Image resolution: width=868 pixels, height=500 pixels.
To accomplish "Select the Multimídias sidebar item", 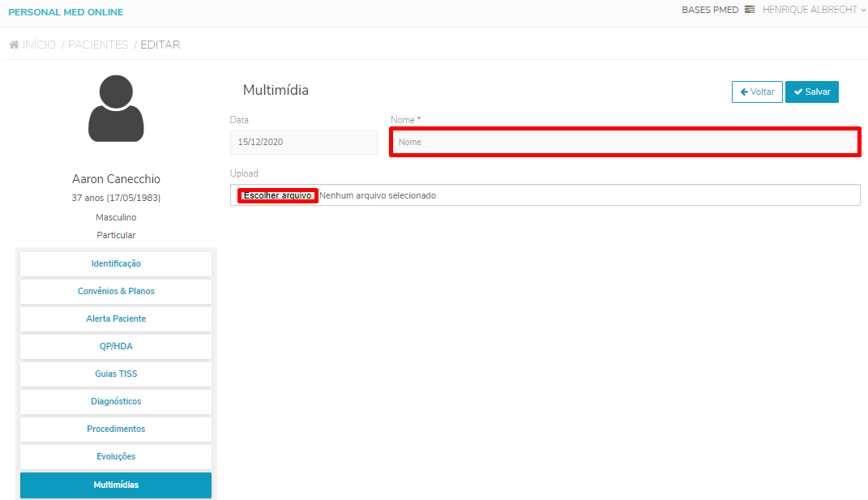I will [116, 485].
